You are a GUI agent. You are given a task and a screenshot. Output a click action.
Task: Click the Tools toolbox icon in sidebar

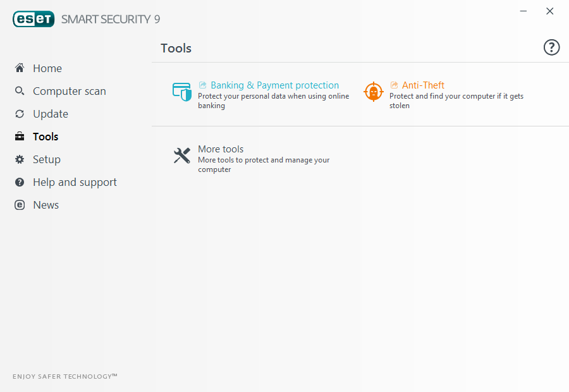(20, 137)
